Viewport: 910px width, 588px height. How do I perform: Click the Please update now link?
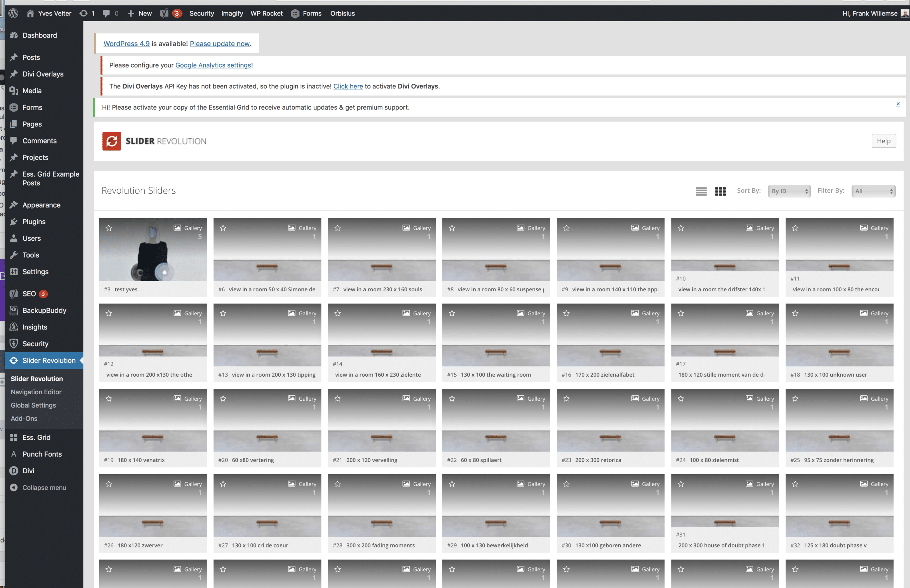point(220,44)
